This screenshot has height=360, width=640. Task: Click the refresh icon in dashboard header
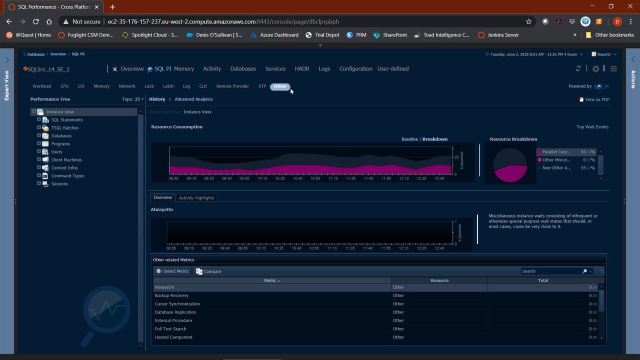coord(578,69)
